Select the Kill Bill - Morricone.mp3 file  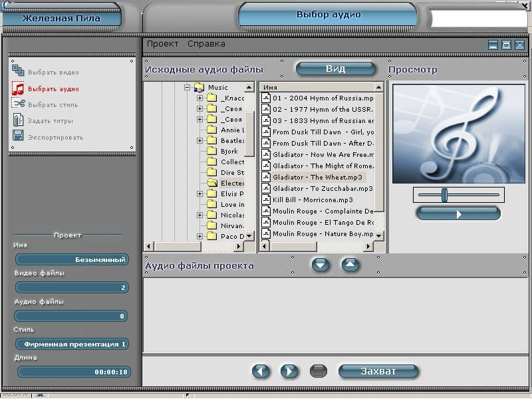click(313, 199)
